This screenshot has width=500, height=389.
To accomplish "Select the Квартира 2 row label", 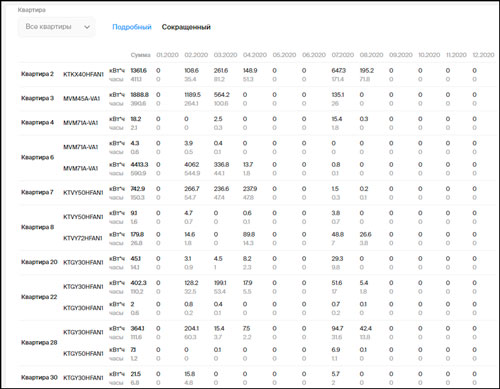I will (37, 74).
